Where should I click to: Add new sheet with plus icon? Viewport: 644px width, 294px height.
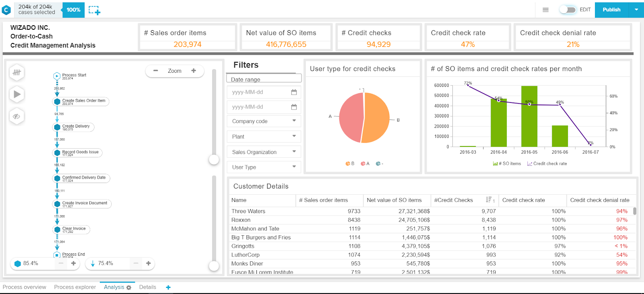168,287
